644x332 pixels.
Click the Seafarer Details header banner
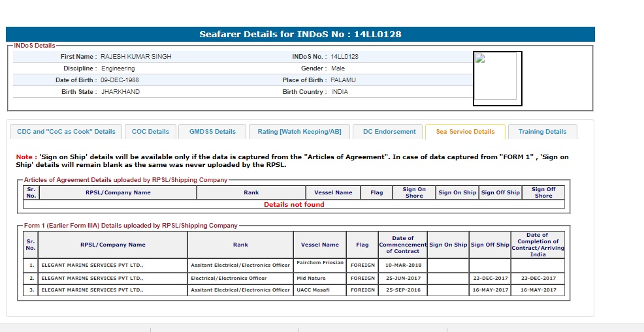coord(300,35)
